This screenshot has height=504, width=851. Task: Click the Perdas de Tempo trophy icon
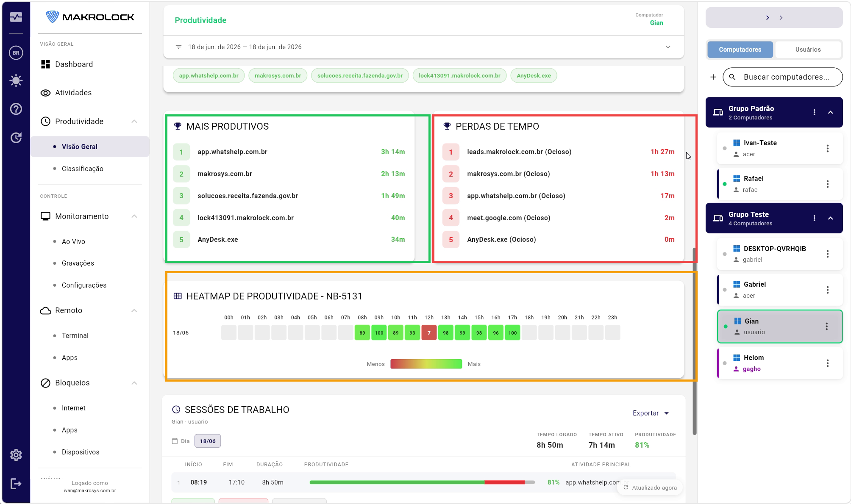point(447,126)
